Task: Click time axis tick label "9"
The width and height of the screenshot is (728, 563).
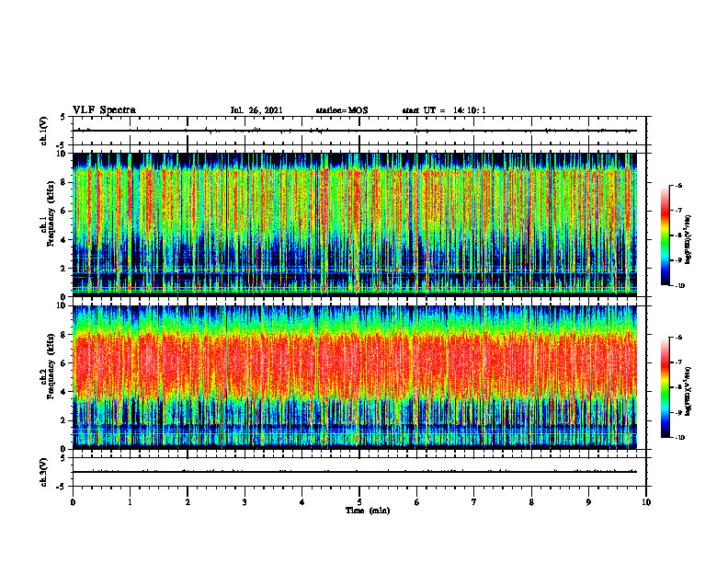Action: (588, 502)
